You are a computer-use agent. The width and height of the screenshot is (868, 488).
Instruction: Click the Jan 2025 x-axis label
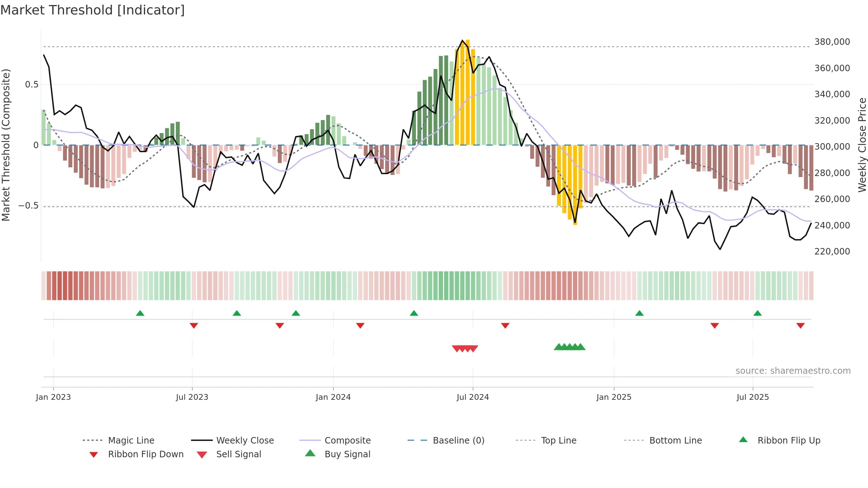click(x=614, y=397)
